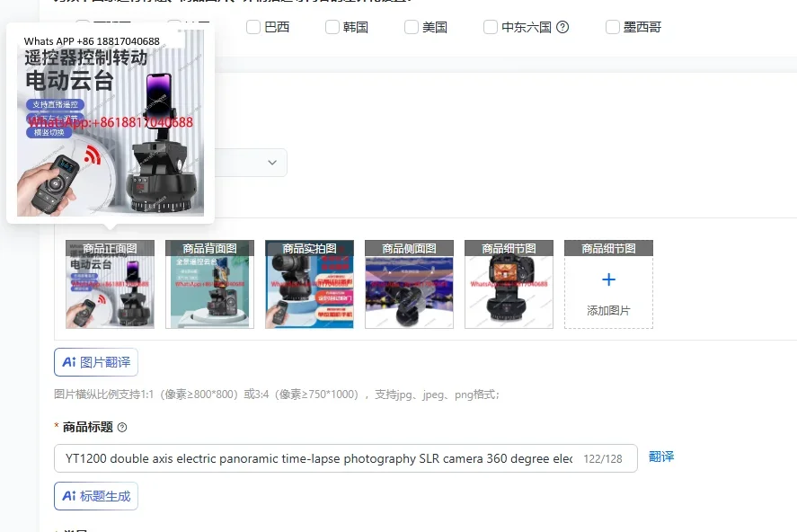Choose the 商品侧面图 thumbnail
The image size is (797, 532).
pyautogui.click(x=409, y=285)
